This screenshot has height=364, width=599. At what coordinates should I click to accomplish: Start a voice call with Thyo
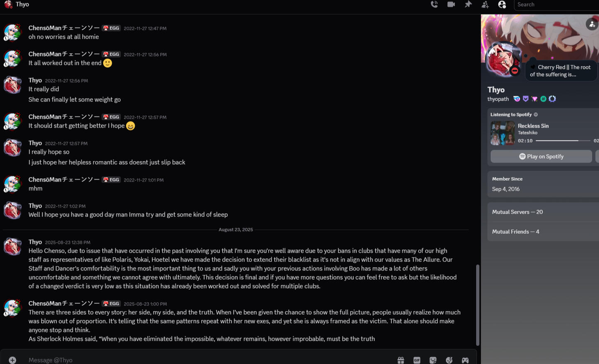pyautogui.click(x=434, y=5)
